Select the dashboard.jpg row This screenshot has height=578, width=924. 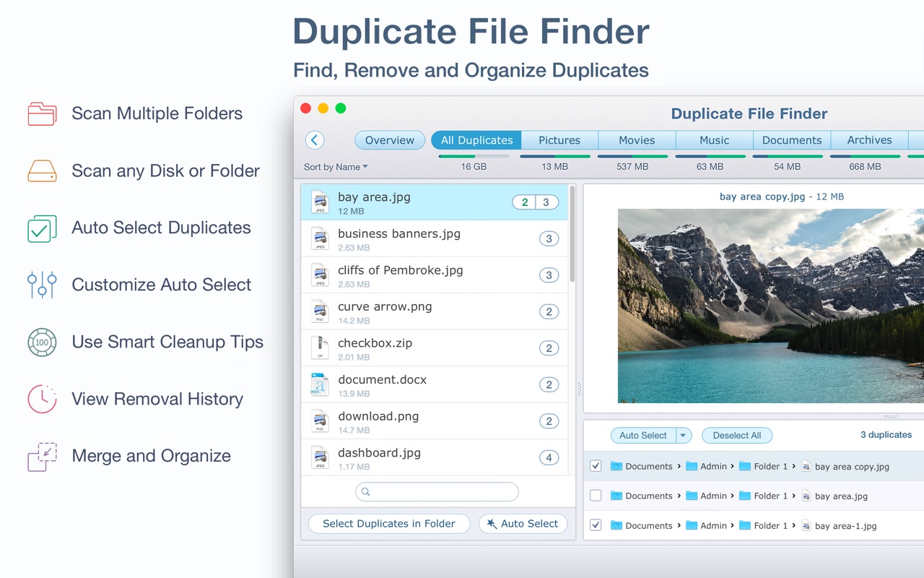coord(434,457)
